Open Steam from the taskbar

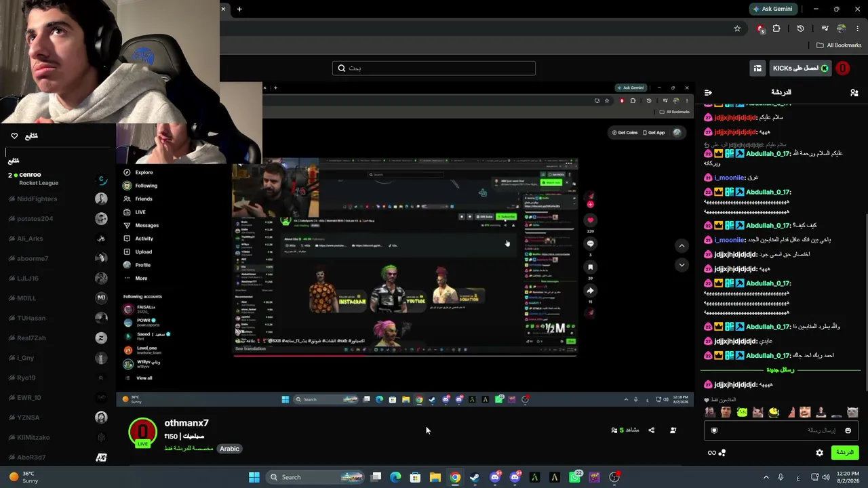pos(475,477)
